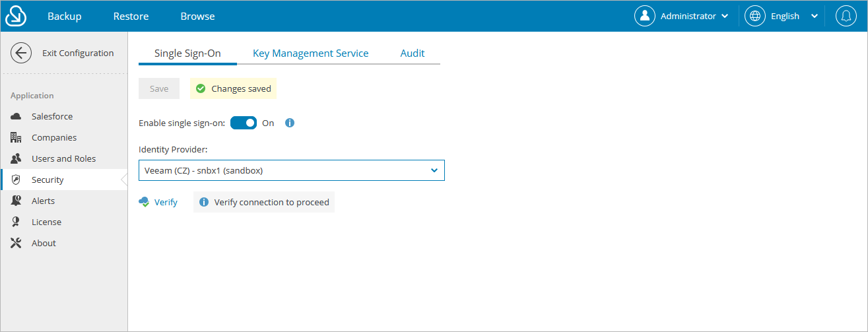Click the Save button
Image resolution: width=868 pixels, height=332 pixels.
coord(159,88)
